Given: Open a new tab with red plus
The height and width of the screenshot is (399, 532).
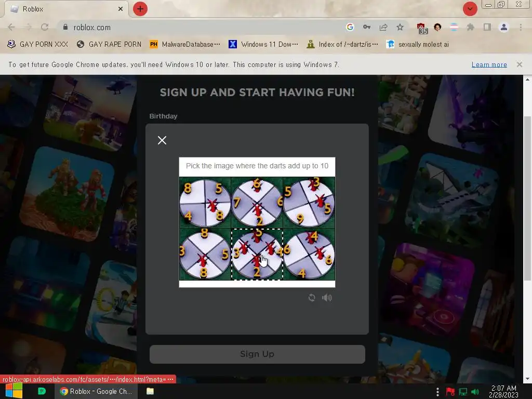Looking at the screenshot, I should 140,9.
